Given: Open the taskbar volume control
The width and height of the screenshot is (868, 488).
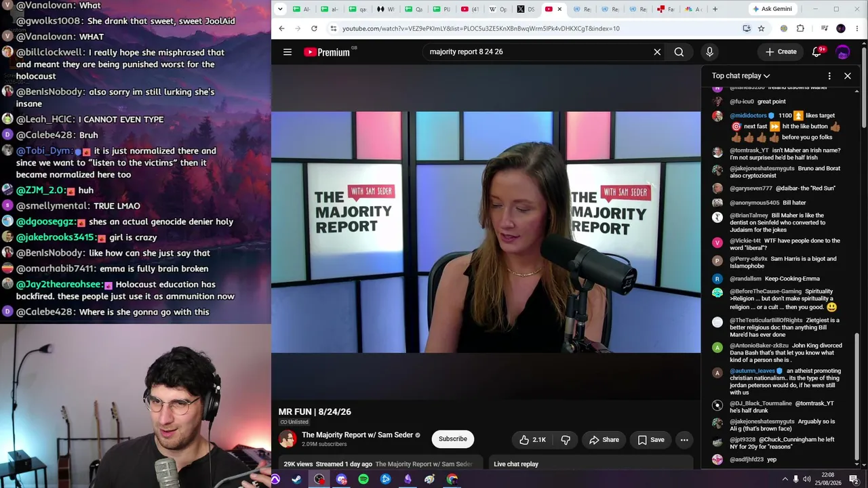Looking at the screenshot, I should click(807, 479).
